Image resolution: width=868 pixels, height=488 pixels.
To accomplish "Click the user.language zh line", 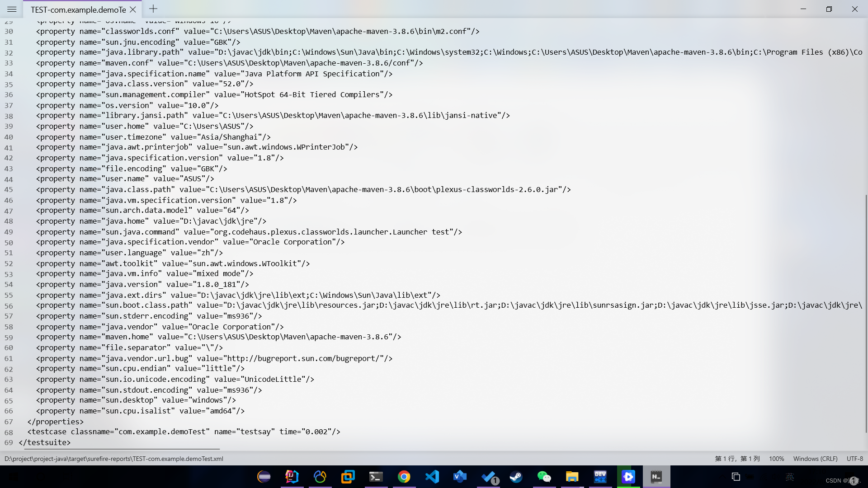I will point(129,253).
